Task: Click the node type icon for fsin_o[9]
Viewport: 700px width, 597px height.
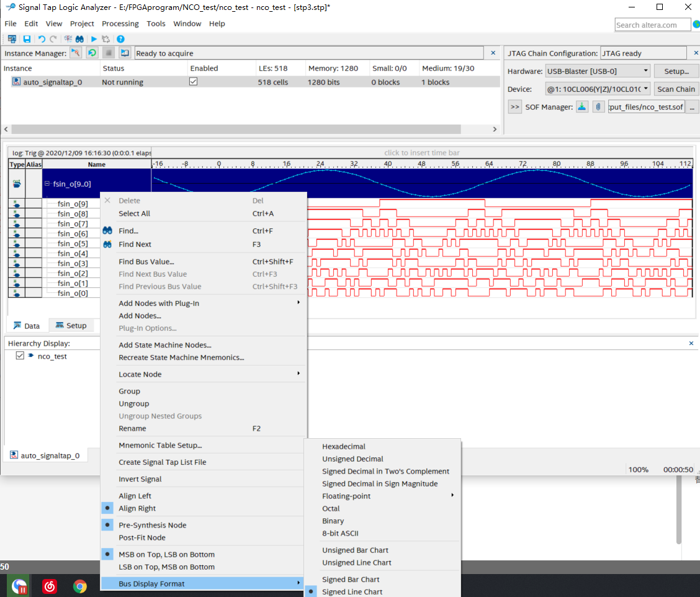Action: pos(17,204)
